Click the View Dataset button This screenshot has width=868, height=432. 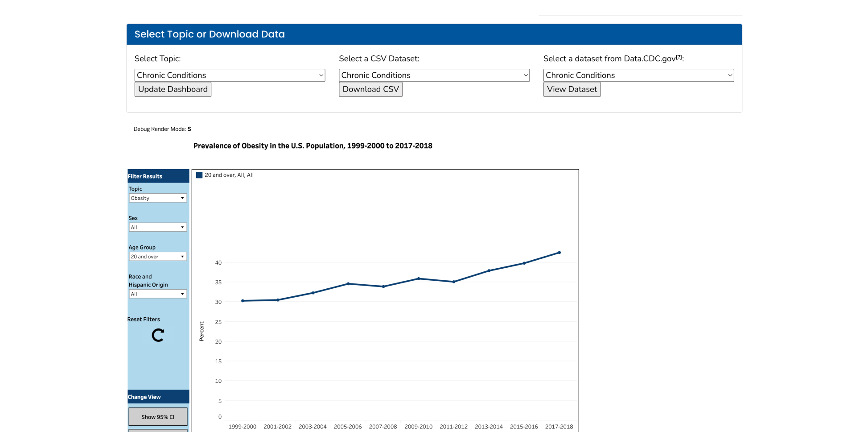572,89
